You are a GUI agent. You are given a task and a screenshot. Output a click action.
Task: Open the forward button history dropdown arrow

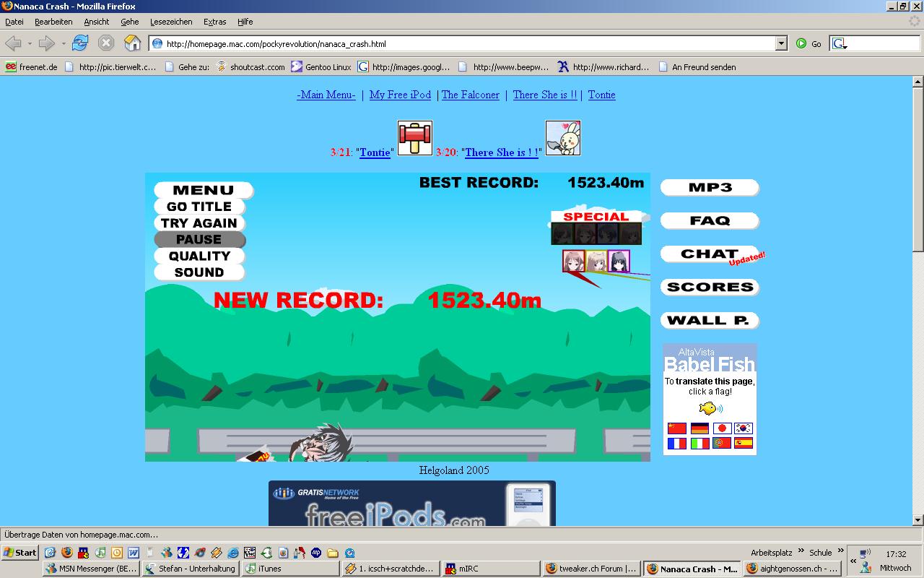(x=64, y=43)
